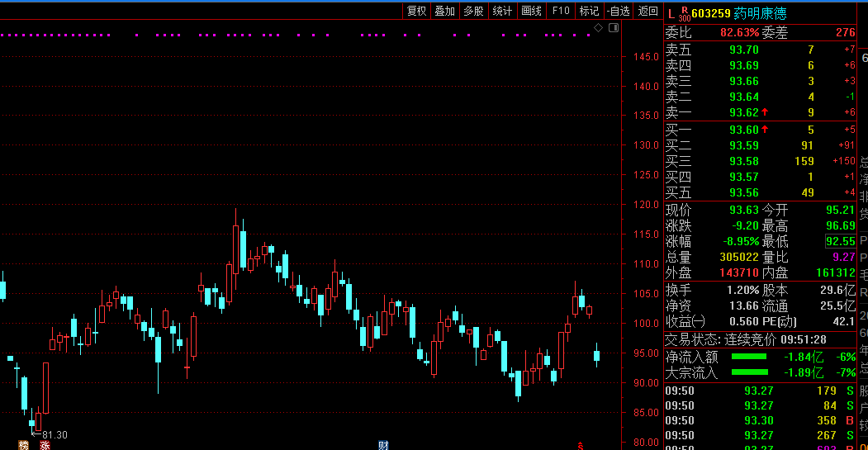Click the 100.0 price axis label
Image resolution: width=868 pixels, height=450 pixels.
tap(646, 323)
